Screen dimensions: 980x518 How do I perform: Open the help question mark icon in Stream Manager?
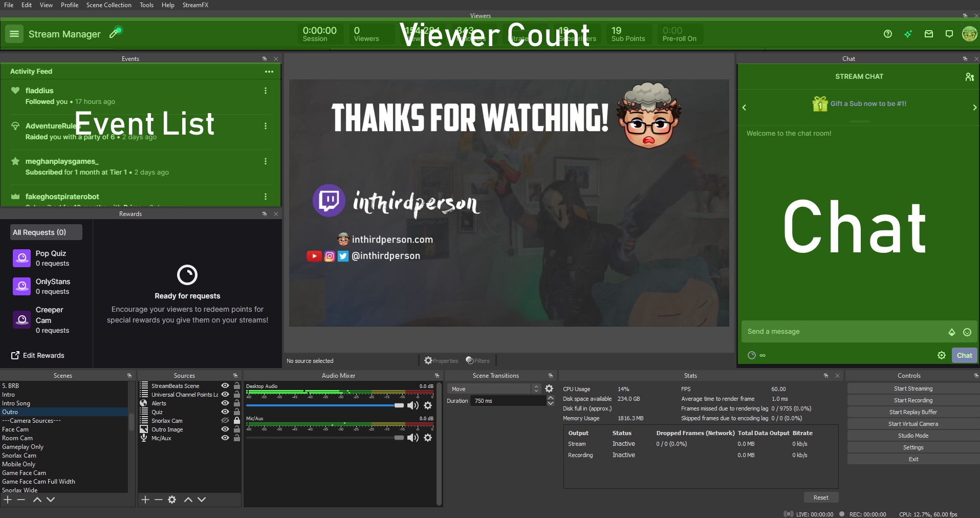click(888, 34)
